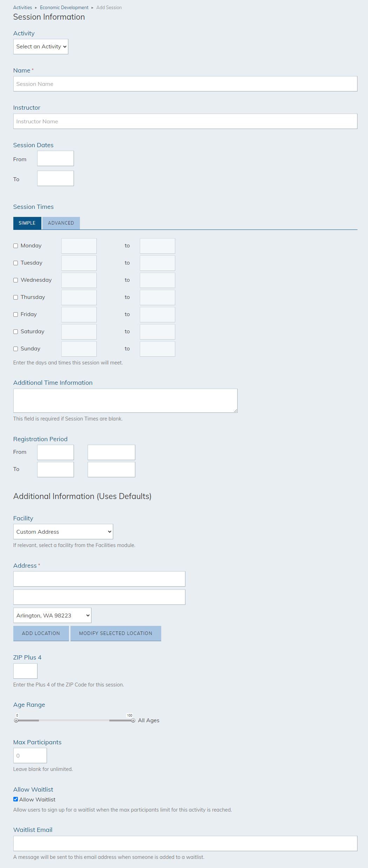
Task: Mark the Sunday checkbox
Action: tap(15, 349)
